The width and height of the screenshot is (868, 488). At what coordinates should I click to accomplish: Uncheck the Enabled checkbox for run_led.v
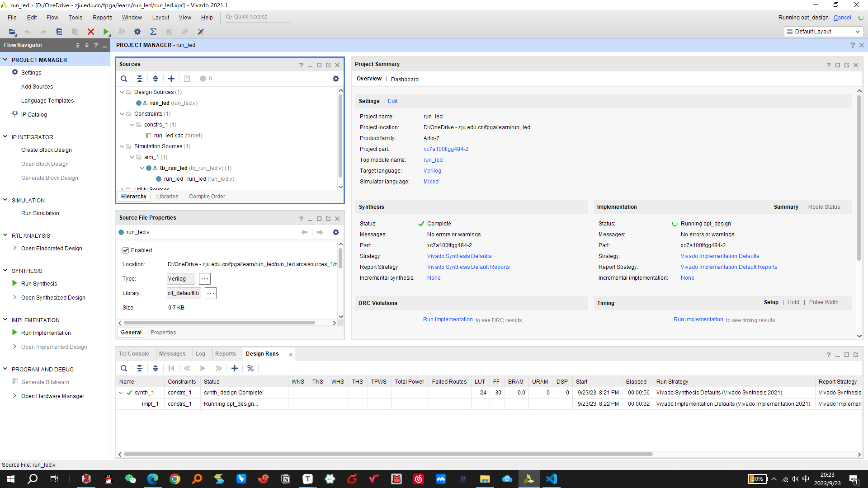[x=125, y=250]
